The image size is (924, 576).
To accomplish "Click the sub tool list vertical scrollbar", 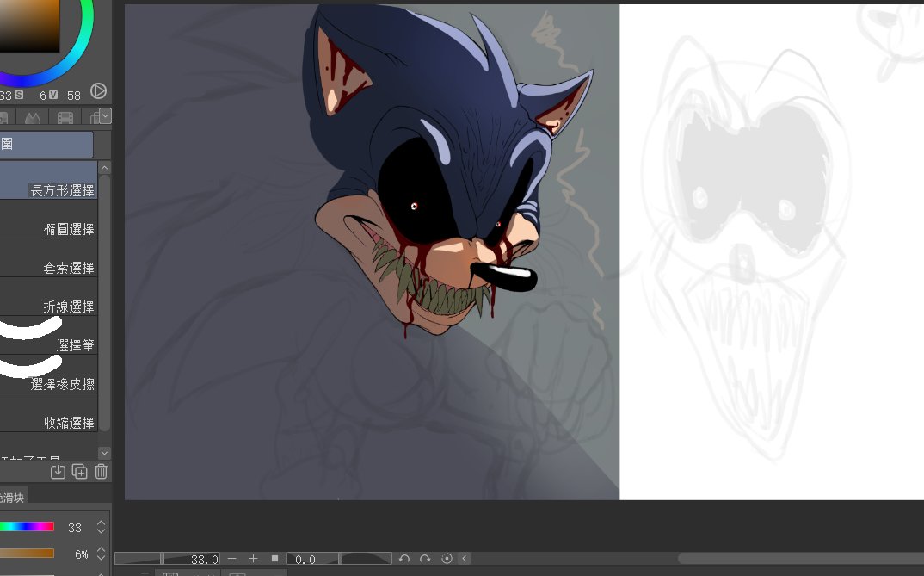I will pos(104,304).
